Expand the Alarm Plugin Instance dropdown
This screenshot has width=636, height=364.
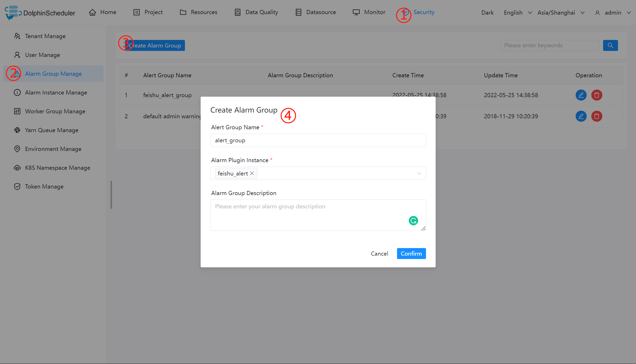(x=419, y=173)
